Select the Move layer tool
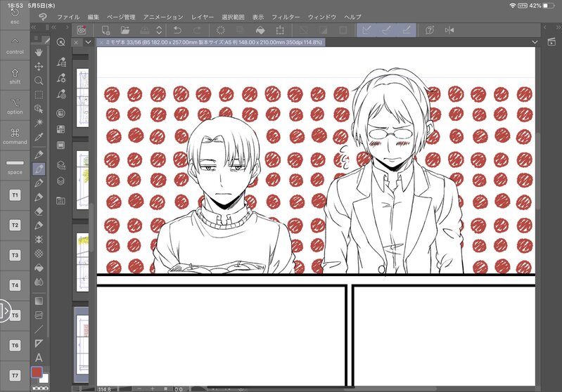 [x=39, y=66]
